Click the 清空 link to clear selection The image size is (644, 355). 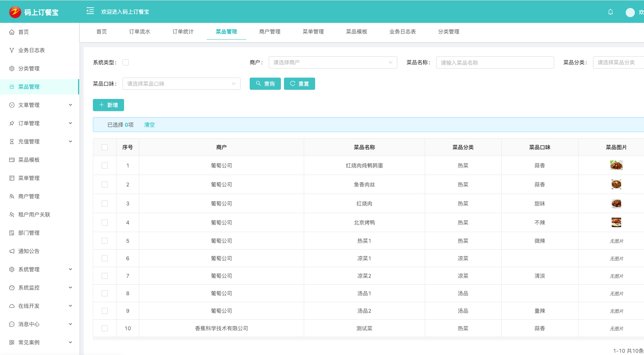[x=149, y=125]
